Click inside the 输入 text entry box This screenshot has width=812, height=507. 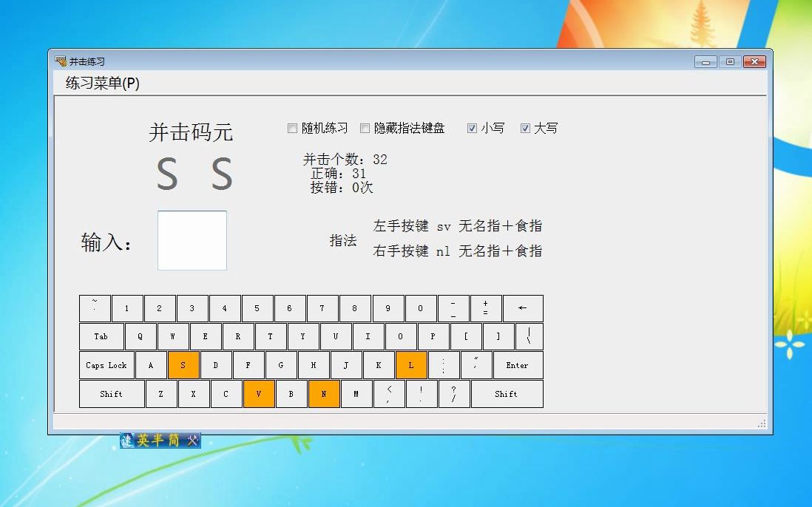click(x=192, y=240)
